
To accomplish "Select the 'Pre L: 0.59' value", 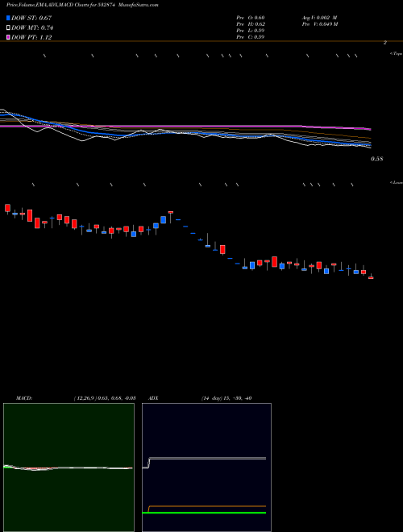I will pos(251,31).
